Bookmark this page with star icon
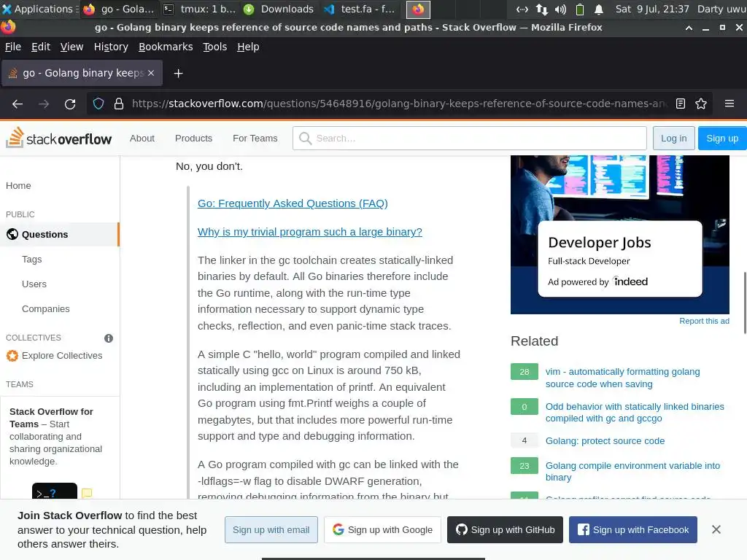The width and height of the screenshot is (747, 560). (x=701, y=104)
